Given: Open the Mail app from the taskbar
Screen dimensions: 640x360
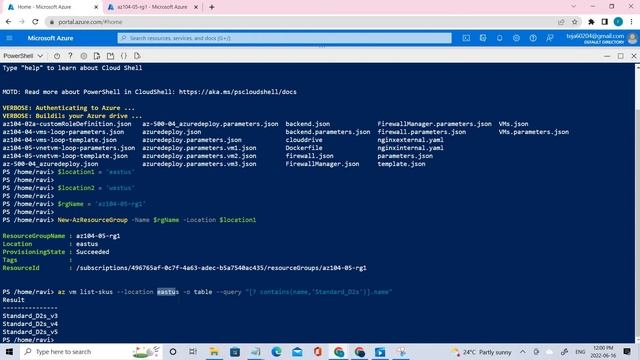Looking at the screenshot, I should [297, 352].
